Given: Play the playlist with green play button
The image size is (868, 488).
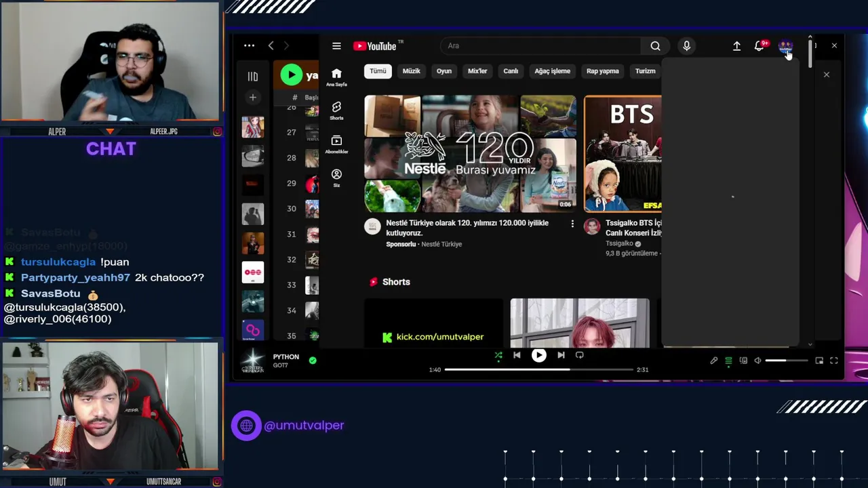Looking at the screenshot, I should click(291, 75).
